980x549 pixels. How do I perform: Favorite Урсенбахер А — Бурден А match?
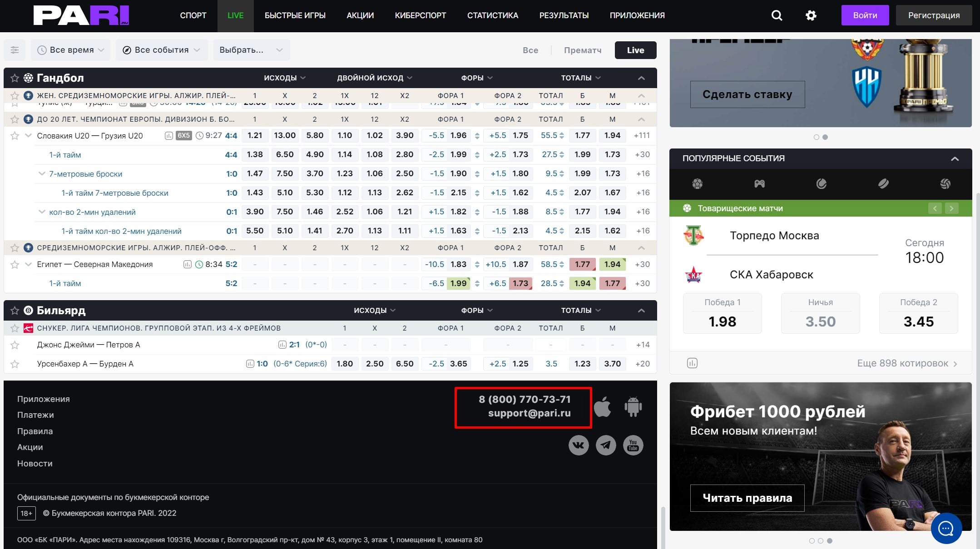[15, 364]
